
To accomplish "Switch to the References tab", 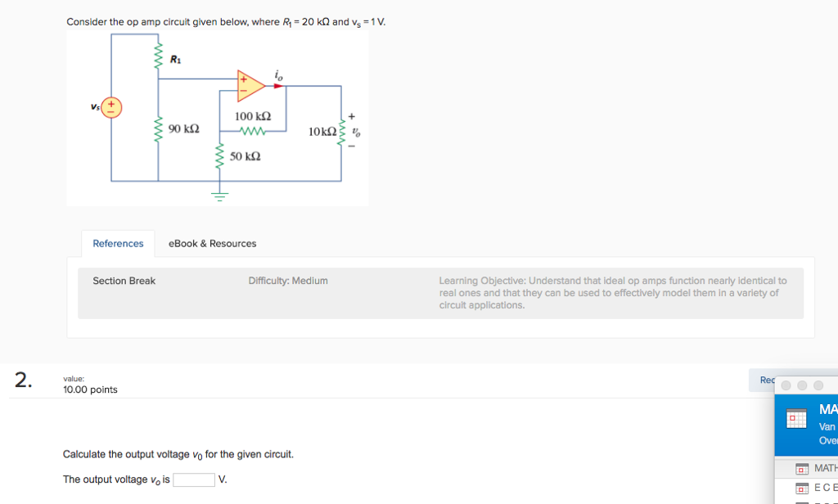I will coord(118,243).
